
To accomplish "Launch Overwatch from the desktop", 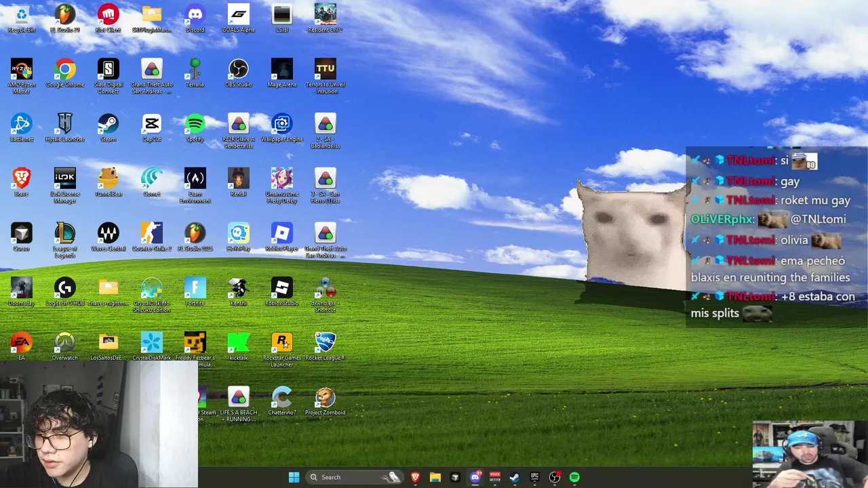I will (x=65, y=346).
